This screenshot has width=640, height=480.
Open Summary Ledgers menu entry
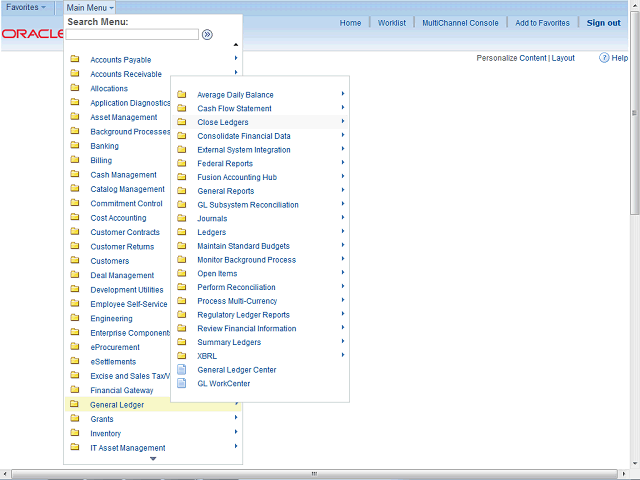229,342
